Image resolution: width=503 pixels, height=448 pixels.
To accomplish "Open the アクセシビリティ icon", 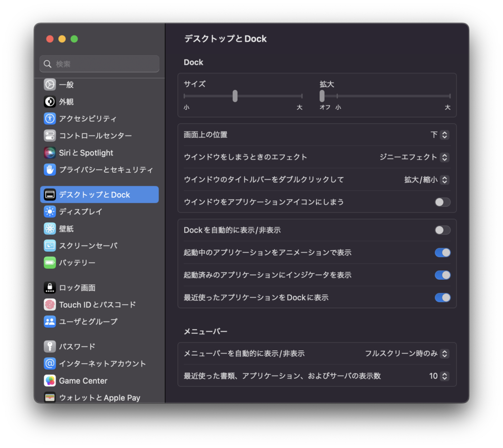I will tap(50, 119).
